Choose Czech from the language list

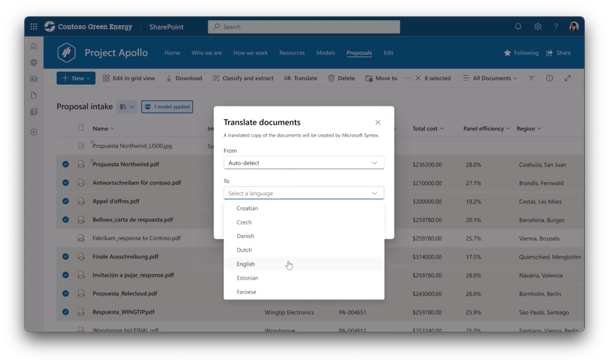(x=304, y=222)
